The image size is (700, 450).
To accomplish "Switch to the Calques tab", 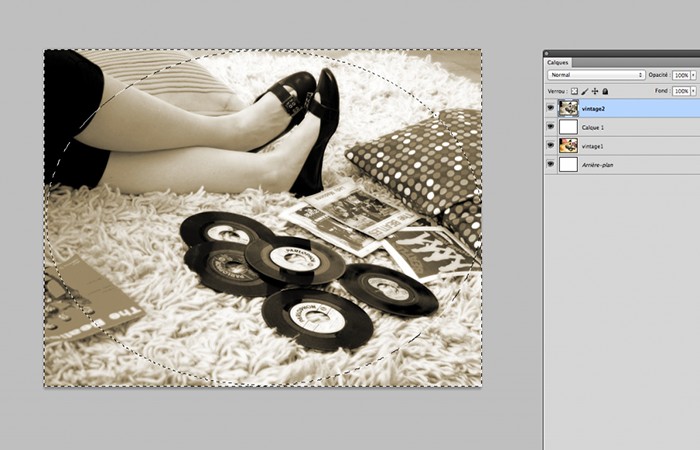I will coord(558,62).
